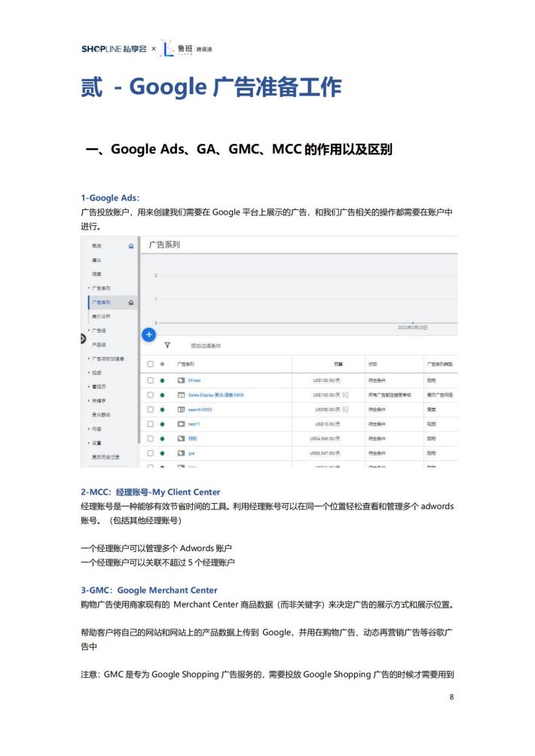Expand the 内容 sidebar group
Image resolution: width=535 pixels, height=756 pixels.
coord(89,428)
